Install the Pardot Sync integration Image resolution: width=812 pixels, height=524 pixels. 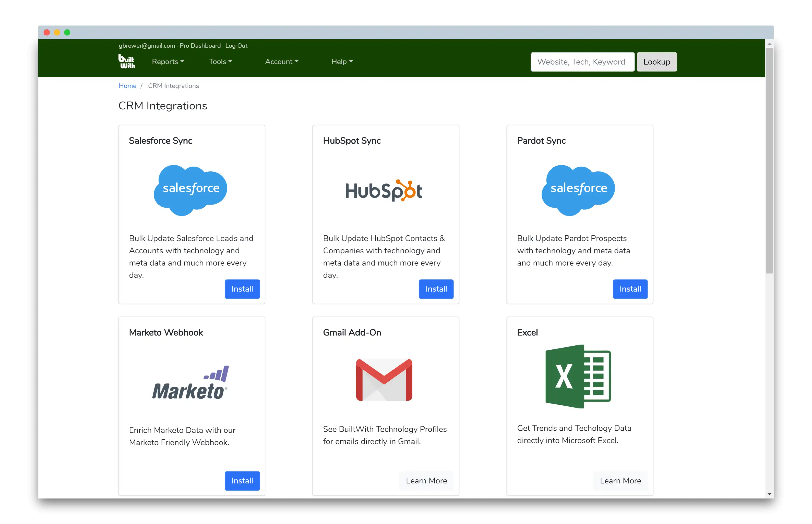point(630,289)
